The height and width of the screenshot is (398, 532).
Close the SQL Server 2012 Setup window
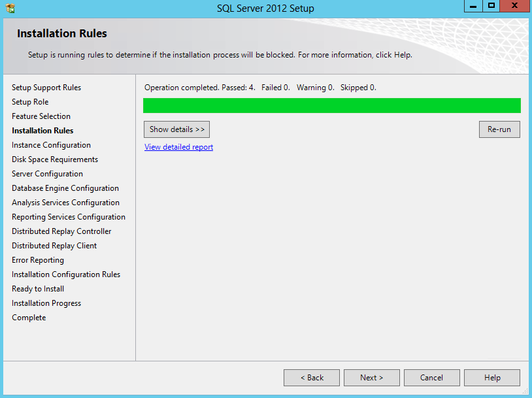tap(514, 6)
